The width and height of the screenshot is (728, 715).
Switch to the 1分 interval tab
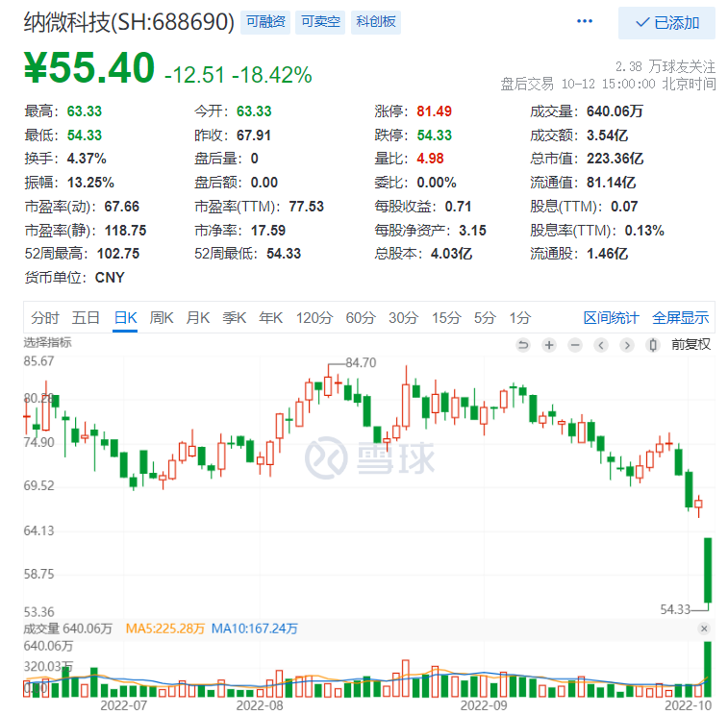point(520,318)
